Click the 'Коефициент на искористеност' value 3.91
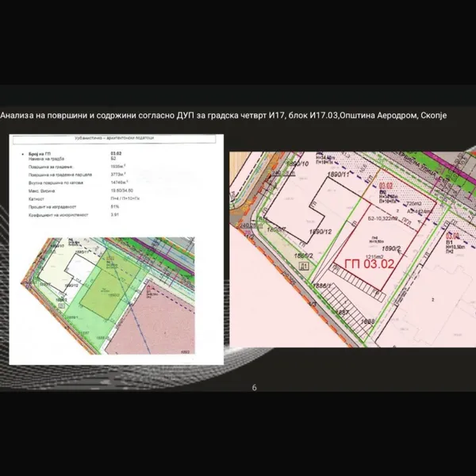The width and height of the screenshot is (476, 476). 115,215
